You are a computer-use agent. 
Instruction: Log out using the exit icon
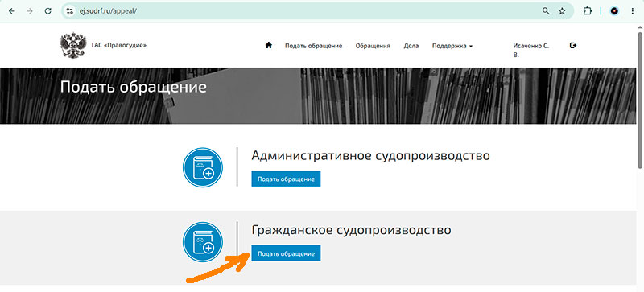[573, 46]
